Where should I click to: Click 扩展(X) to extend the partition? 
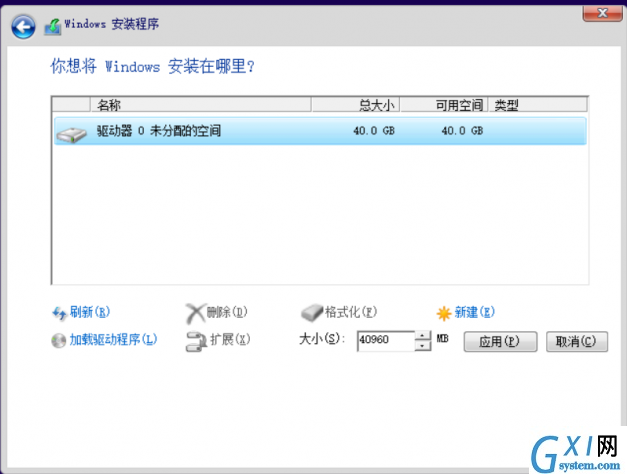pos(230,340)
